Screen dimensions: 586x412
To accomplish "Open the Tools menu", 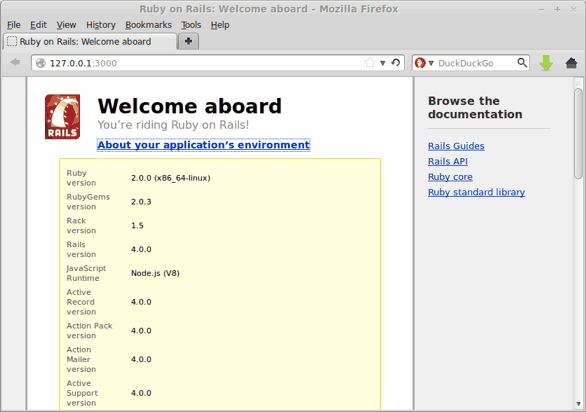I will [191, 25].
